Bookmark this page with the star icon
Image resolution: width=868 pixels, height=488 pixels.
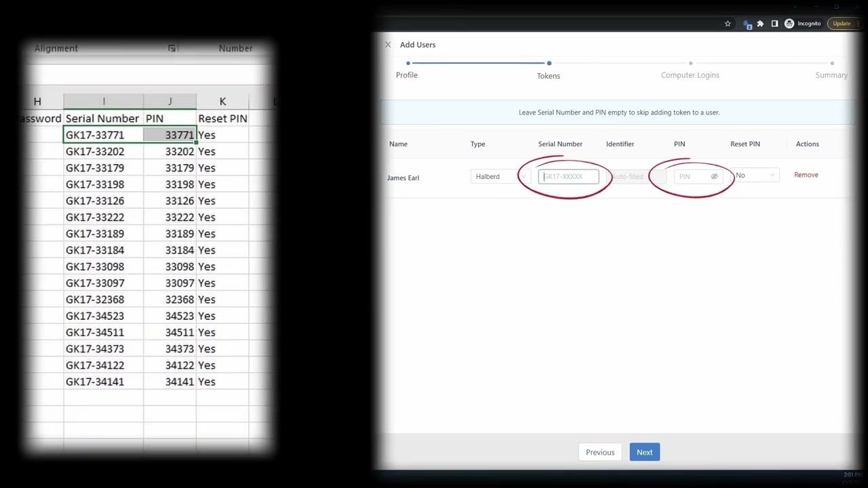[728, 24]
